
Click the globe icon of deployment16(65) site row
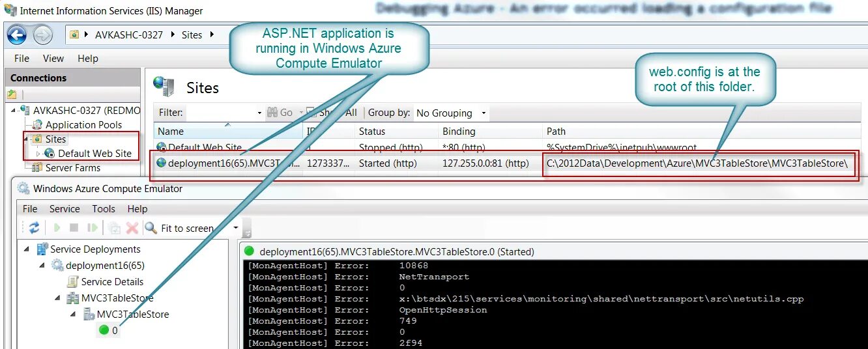coord(162,163)
